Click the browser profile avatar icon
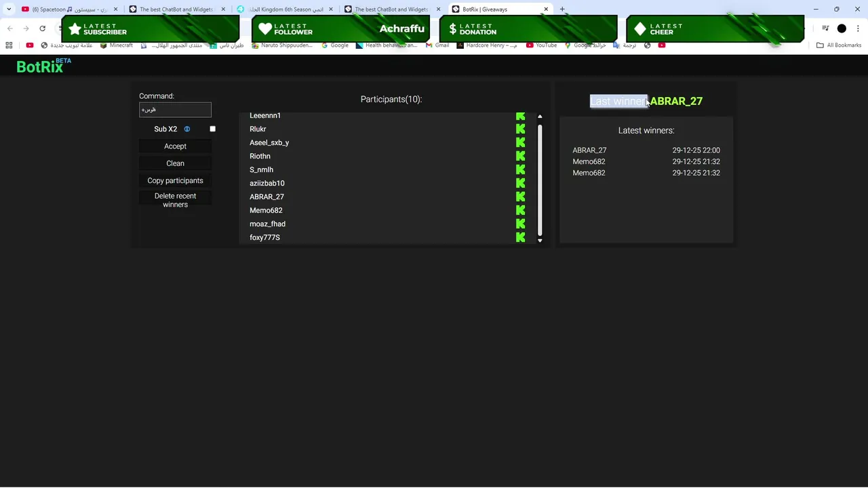The height and width of the screenshot is (488, 868). (842, 28)
